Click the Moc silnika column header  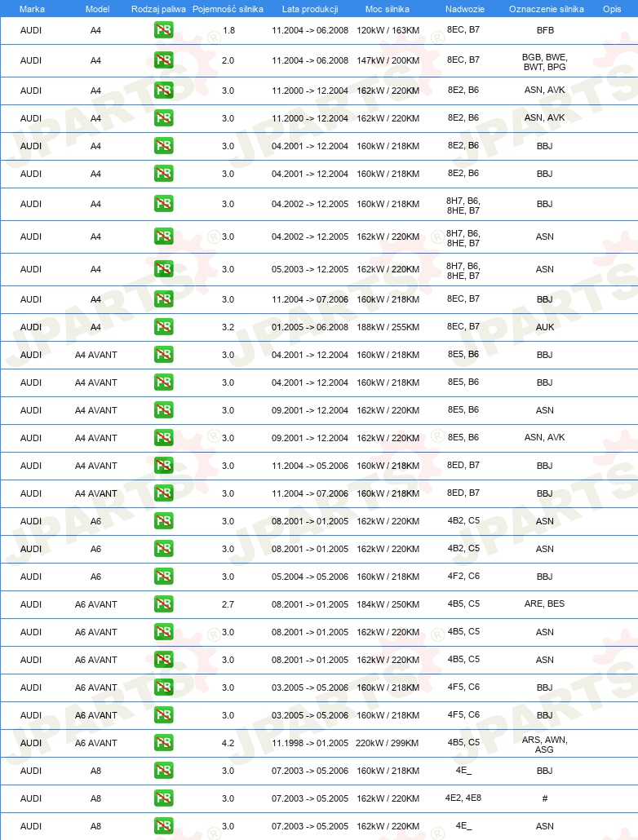coord(387,9)
